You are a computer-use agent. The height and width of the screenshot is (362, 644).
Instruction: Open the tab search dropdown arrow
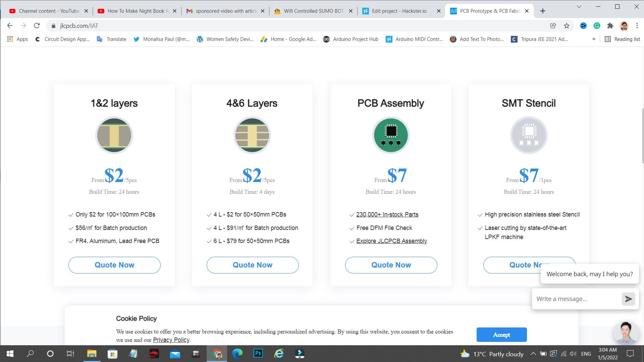pyautogui.click(x=579, y=7)
